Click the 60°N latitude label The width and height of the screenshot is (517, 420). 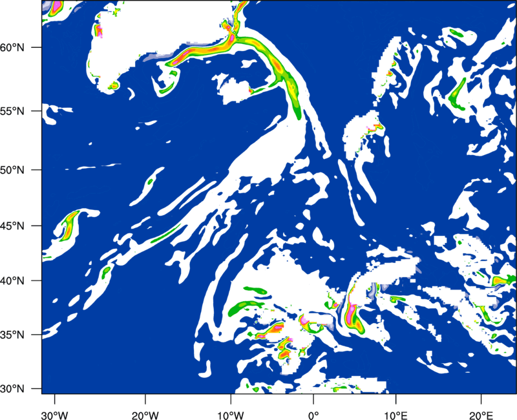[x=12, y=47]
